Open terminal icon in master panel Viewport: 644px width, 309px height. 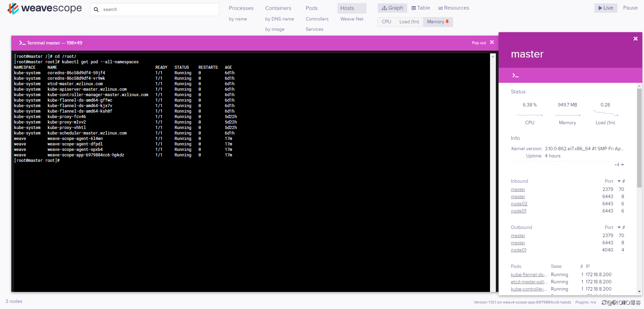coord(515,75)
